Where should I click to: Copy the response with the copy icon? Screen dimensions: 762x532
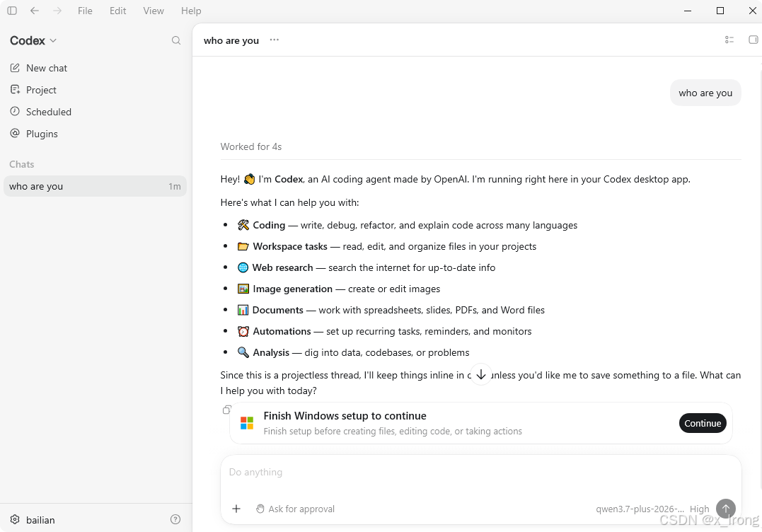click(226, 410)
